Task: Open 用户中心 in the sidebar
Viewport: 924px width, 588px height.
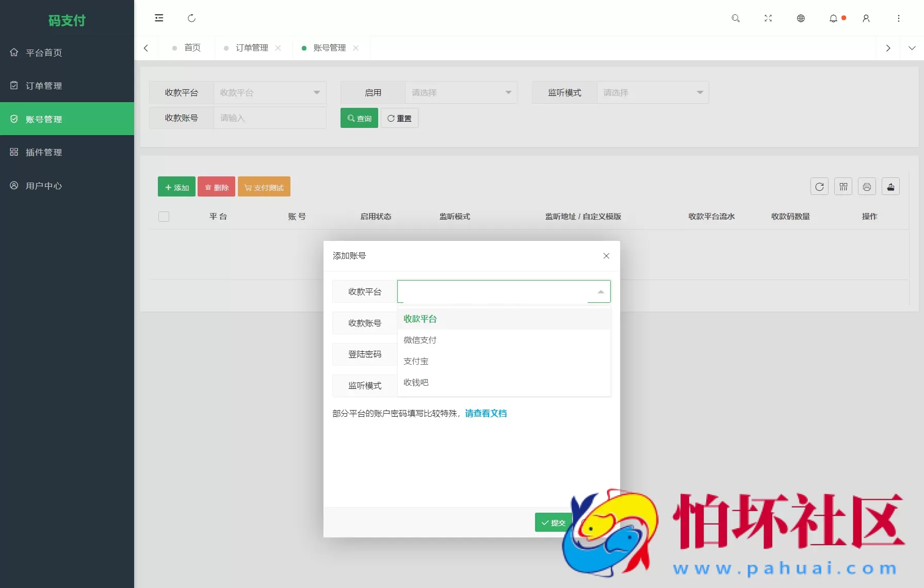Action: point(43,186)
